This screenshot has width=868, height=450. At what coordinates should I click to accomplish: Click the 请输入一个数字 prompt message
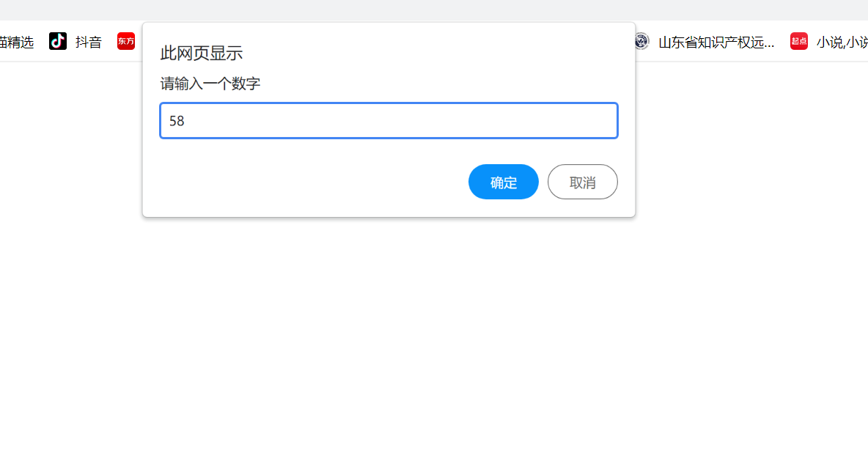(210, 84)
